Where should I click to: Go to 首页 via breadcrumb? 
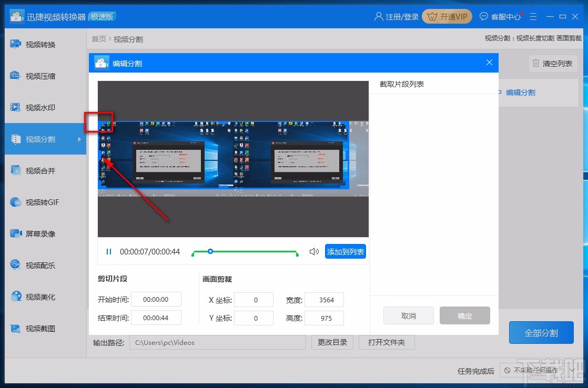coord(98,38)
